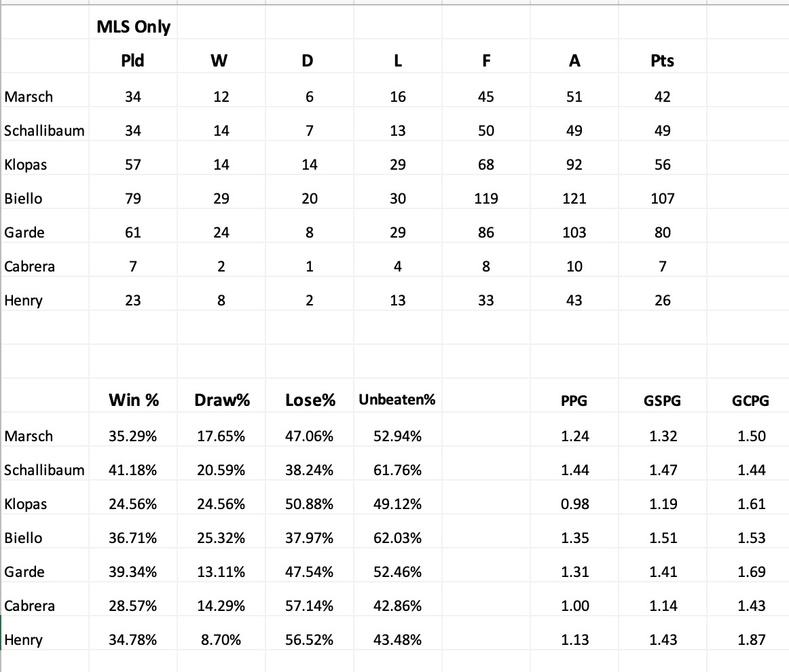Select Cabrera's draws cell in top table
The width and height of the screenshot is (789, 672).
click(309, 266)
